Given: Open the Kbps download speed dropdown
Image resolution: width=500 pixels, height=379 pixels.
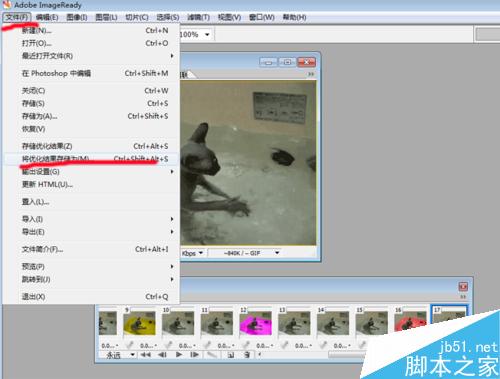Looking at the screenshot, I should (x=201, y=253).
